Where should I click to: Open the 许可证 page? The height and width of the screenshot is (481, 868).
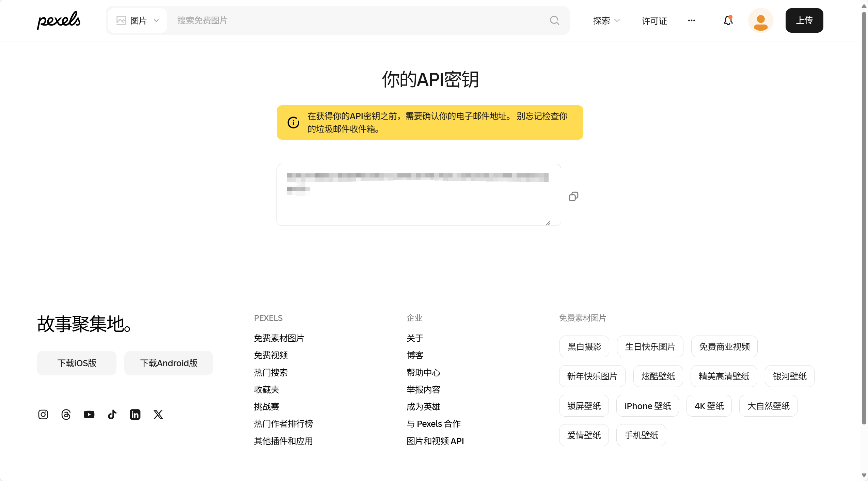point(654,21)
